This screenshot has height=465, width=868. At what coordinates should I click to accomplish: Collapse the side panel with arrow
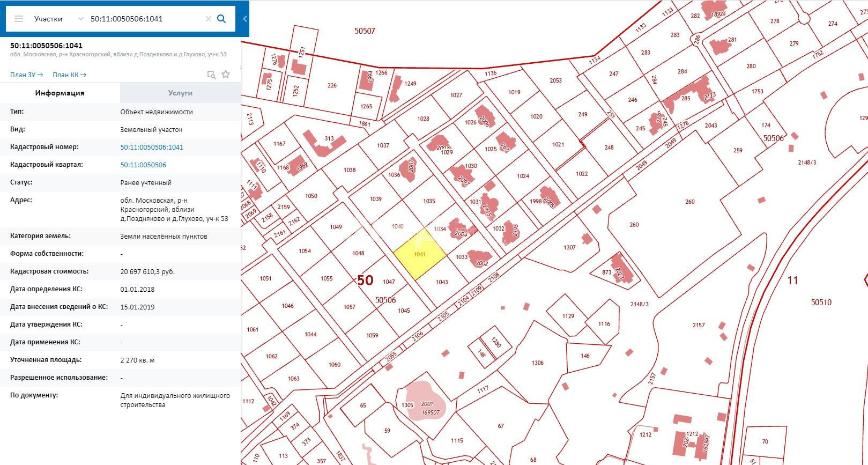pyautogui.click(x=245, y=19)
